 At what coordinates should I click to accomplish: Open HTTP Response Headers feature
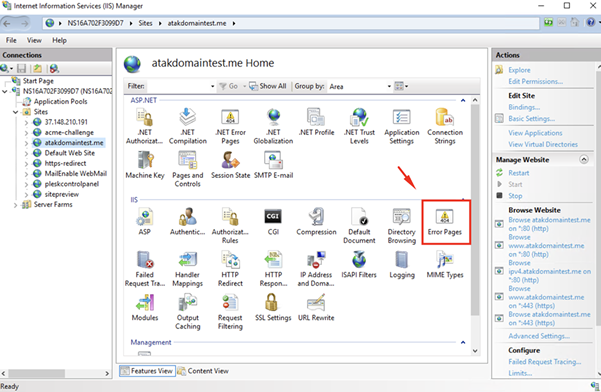click(x=273, y=269)
